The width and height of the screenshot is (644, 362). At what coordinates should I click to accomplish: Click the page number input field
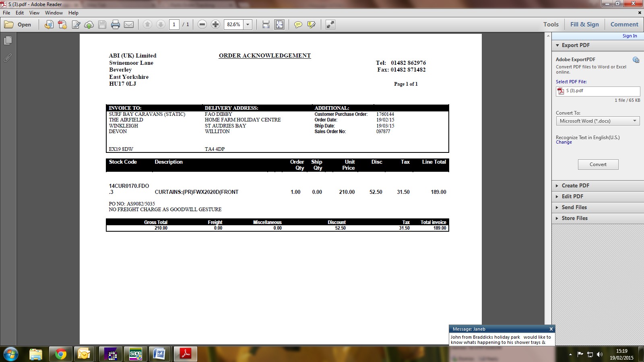(174, 25)
